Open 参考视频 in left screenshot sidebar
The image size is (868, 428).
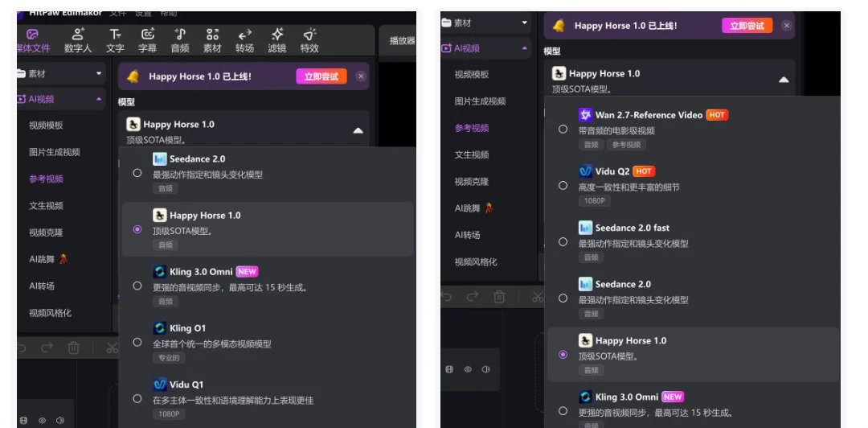pyautogui.click(x=46, y=179)
